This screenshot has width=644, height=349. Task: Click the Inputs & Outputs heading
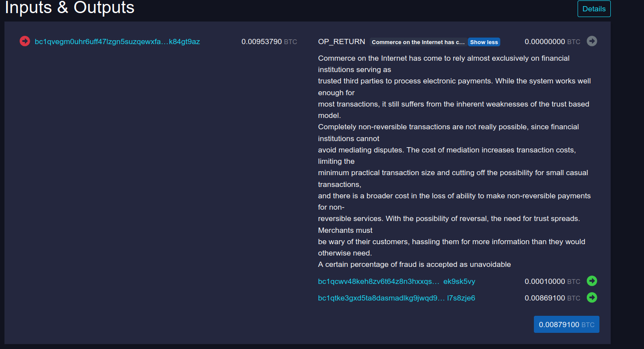coord(70,7)
